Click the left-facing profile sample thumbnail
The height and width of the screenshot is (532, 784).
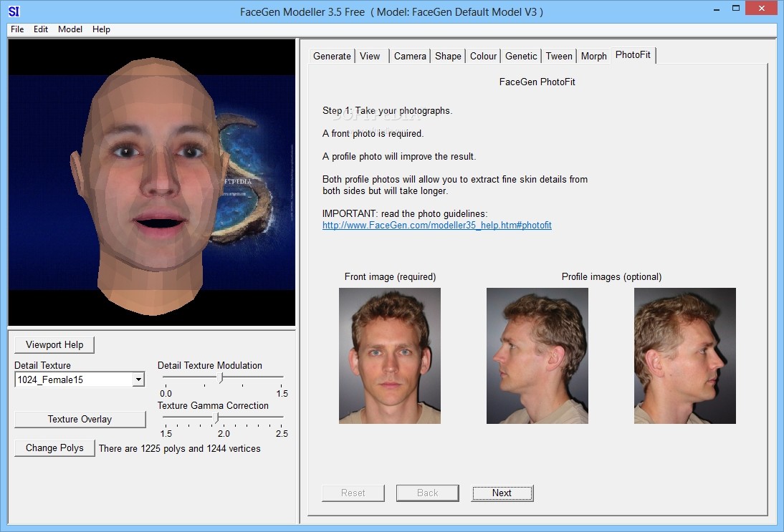coord(537,356)
